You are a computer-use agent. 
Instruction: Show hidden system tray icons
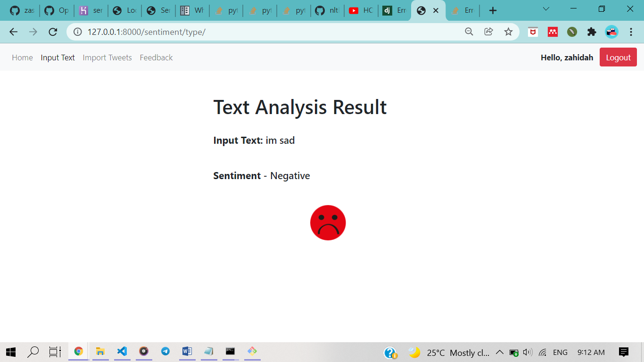click(x=500, y=352)
